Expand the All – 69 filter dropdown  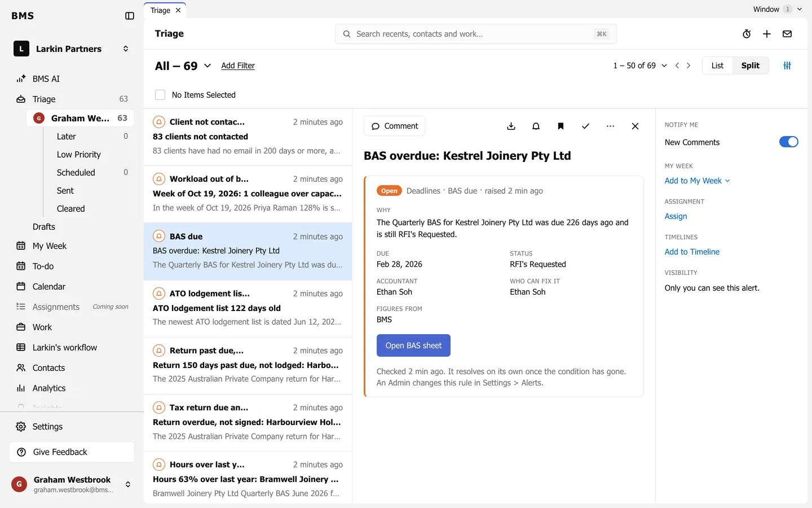[x=183, y=65]
